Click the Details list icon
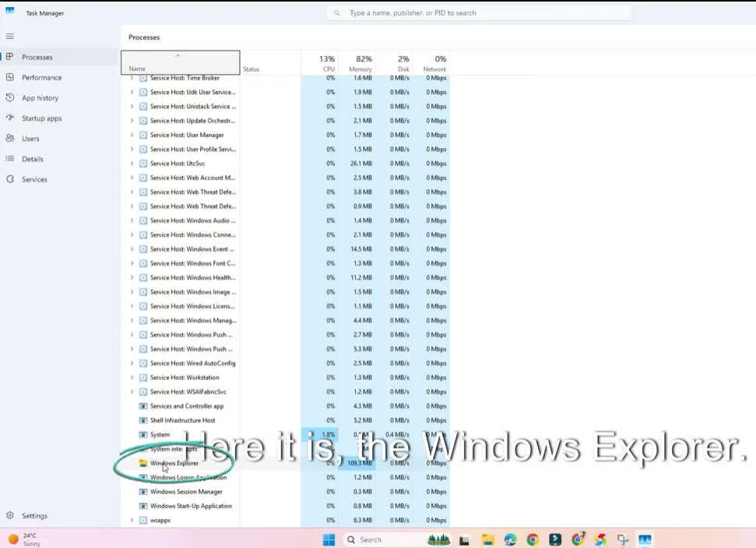Screen dimensions: 756x548 pyautogui.click(x=9, y=158)
